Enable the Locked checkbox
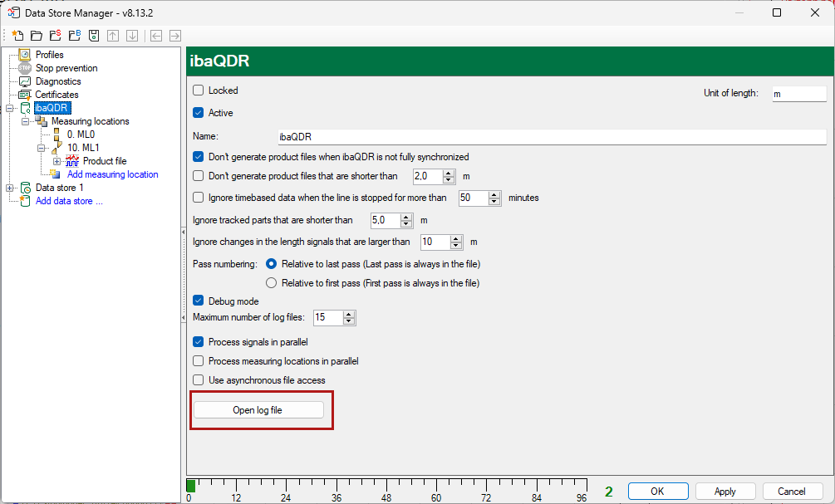 198,90
